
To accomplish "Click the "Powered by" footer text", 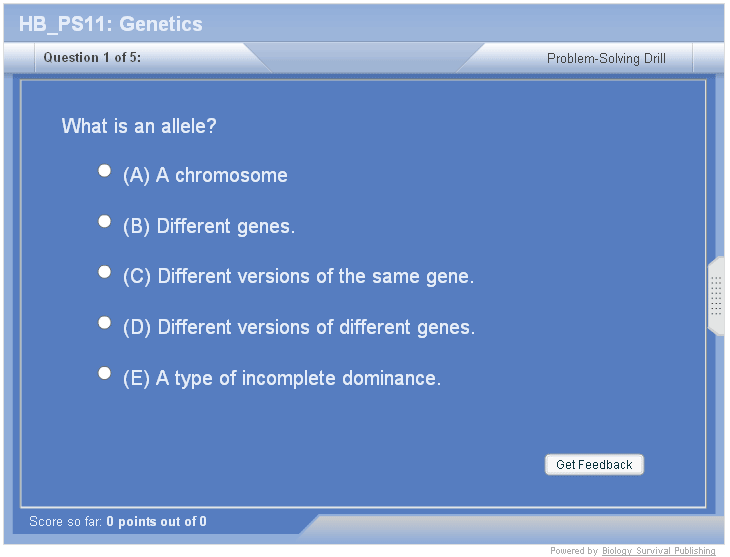I will pos(574,551).
